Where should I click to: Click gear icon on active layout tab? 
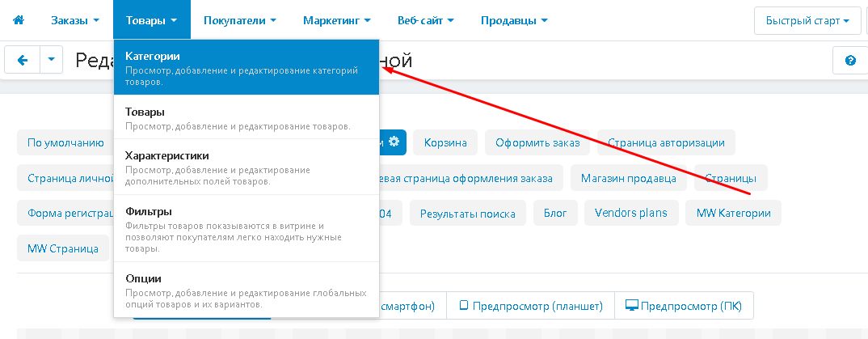(394, 142)
